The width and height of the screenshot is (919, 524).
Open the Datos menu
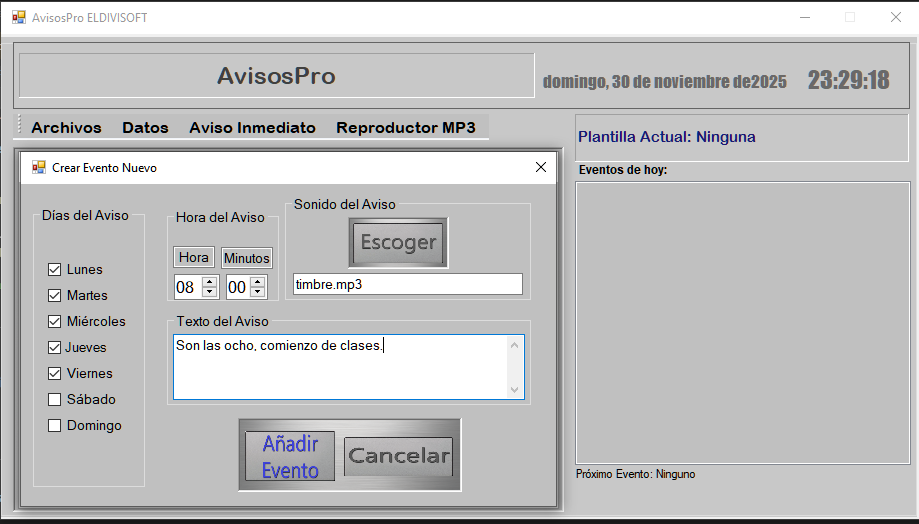pos(145,128)
